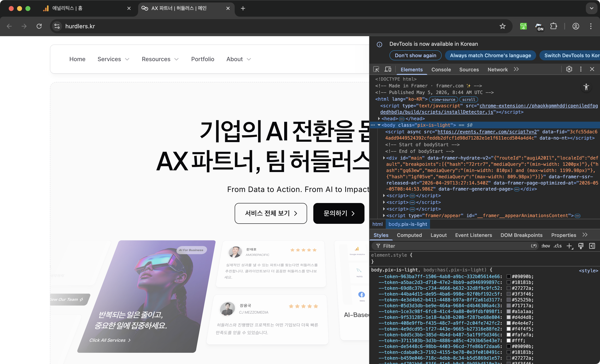
Task: Open the Resources dropdown in site nav
Action: pos(160,59)
